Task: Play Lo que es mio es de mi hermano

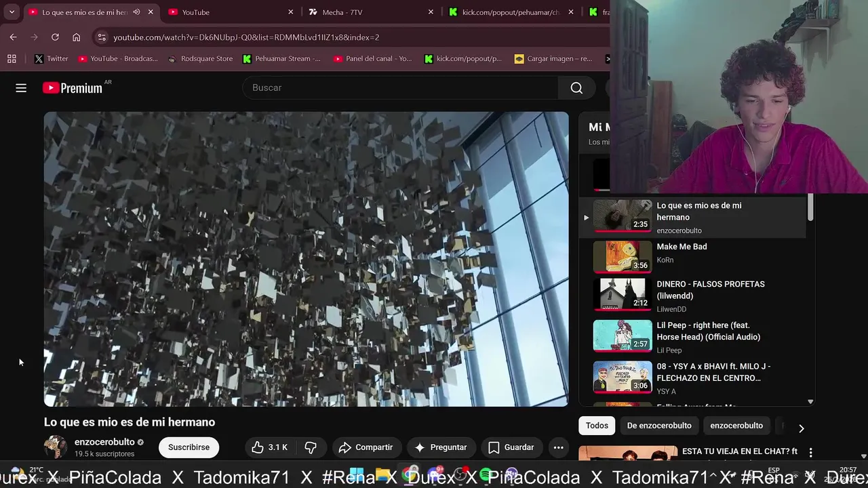Action: (x=692, y=218)
